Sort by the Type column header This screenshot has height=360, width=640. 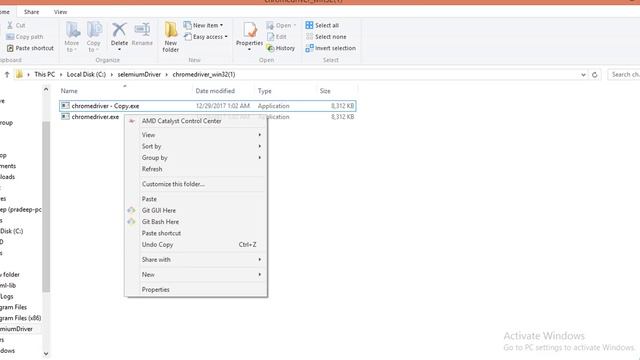point(264,91)
